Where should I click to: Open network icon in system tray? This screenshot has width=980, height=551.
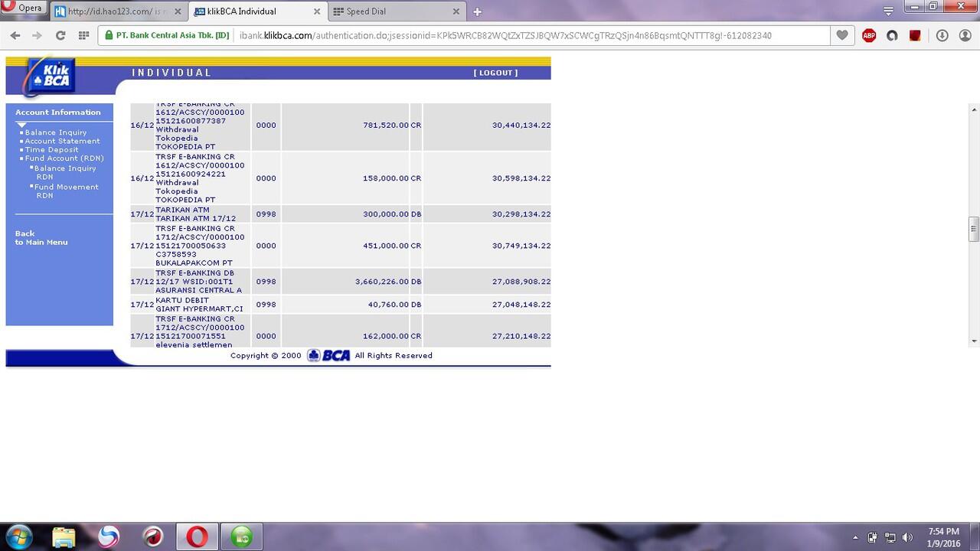pos(890,537)
